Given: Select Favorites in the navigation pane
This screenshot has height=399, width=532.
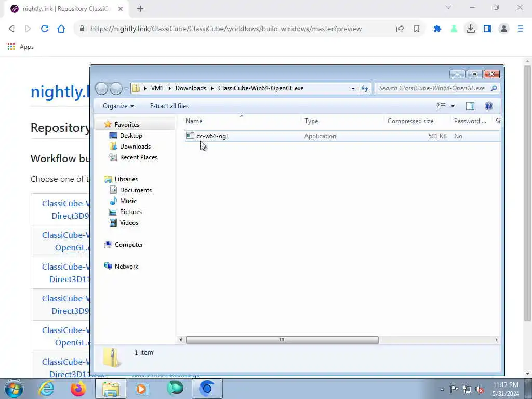Looking at the screenshot, I should click(127, 125).
